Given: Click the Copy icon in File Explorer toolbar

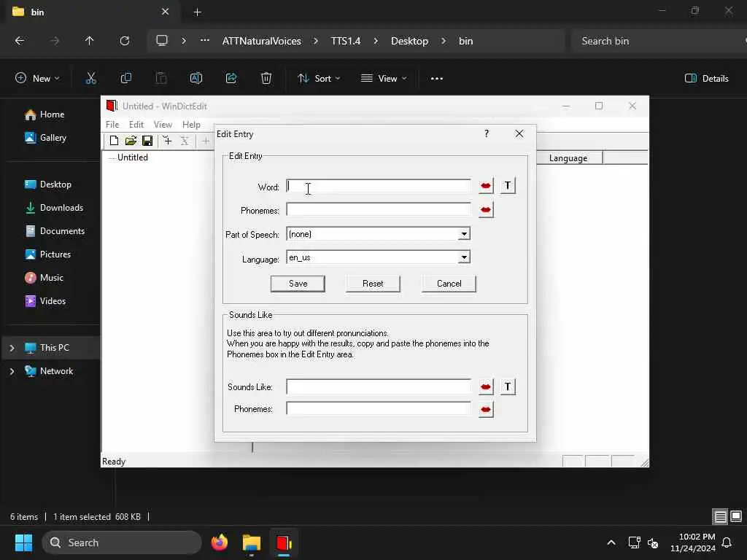Looking at the screenshot, I should [125, 78].
